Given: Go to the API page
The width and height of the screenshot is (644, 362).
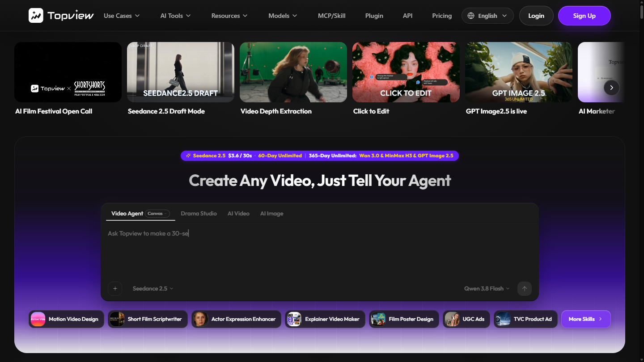Looking at the screenshot, I should (407, 16).
